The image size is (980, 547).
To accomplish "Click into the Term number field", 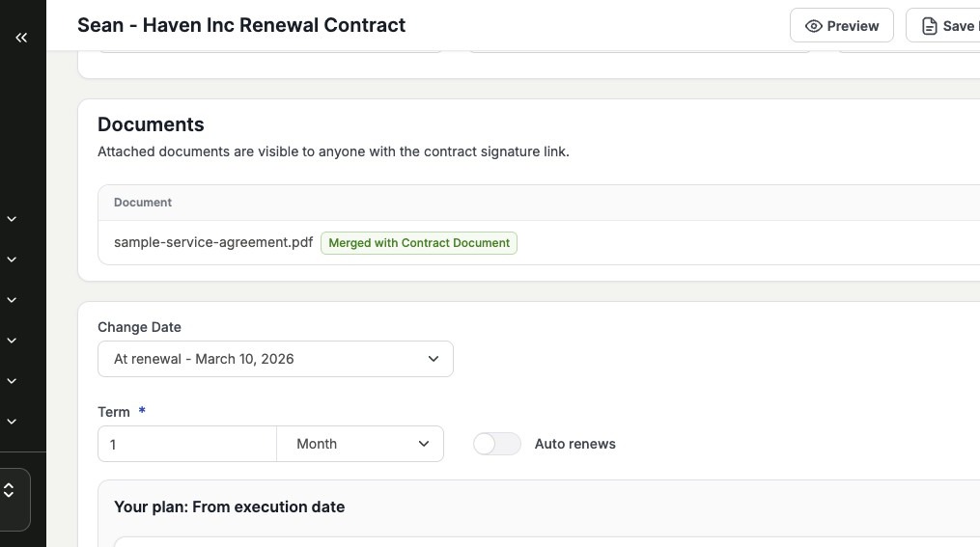I will click(x=187, y=444).
